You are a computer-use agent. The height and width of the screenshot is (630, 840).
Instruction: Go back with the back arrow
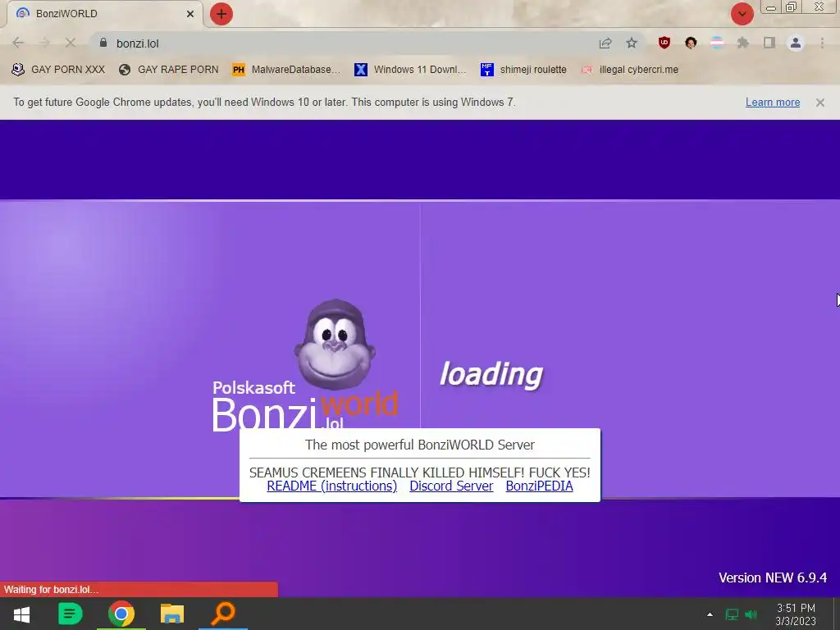tap(18, 43)
